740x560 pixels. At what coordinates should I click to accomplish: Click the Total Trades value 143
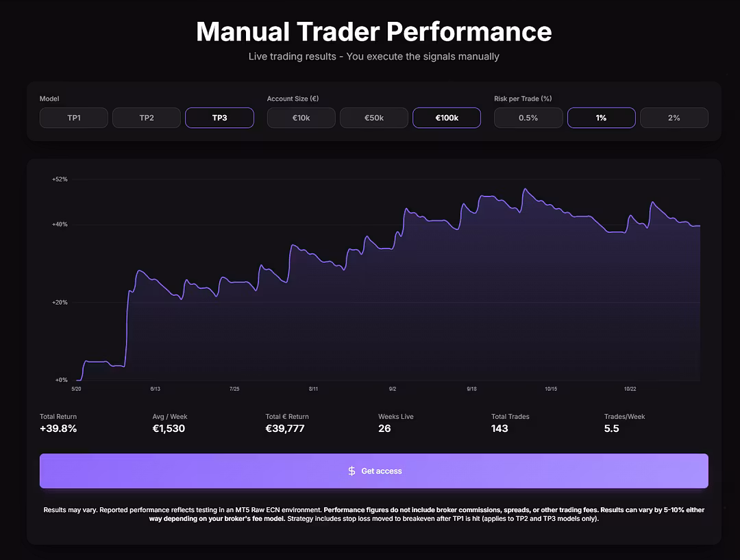(500, 429)
